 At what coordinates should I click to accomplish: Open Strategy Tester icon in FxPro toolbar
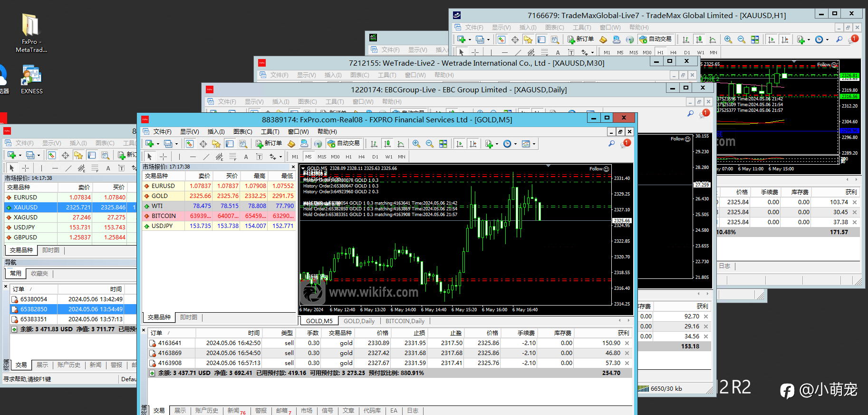(243, 144)
